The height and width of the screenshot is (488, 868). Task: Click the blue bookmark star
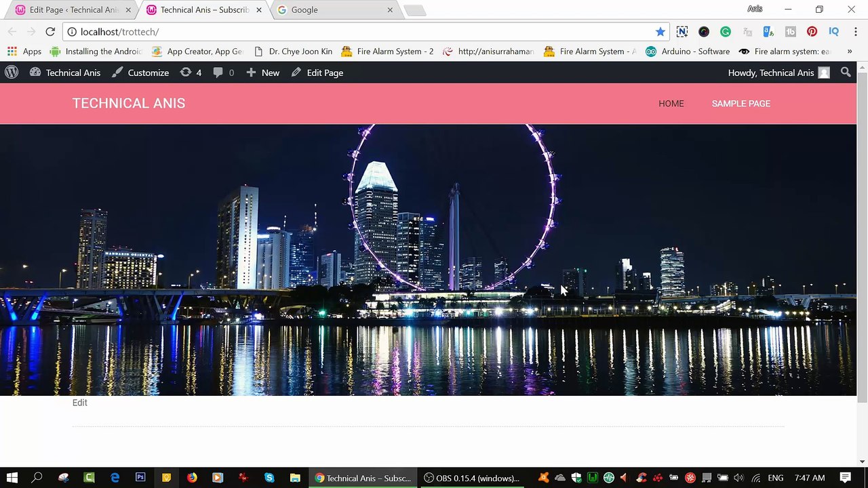coord(660,32)
